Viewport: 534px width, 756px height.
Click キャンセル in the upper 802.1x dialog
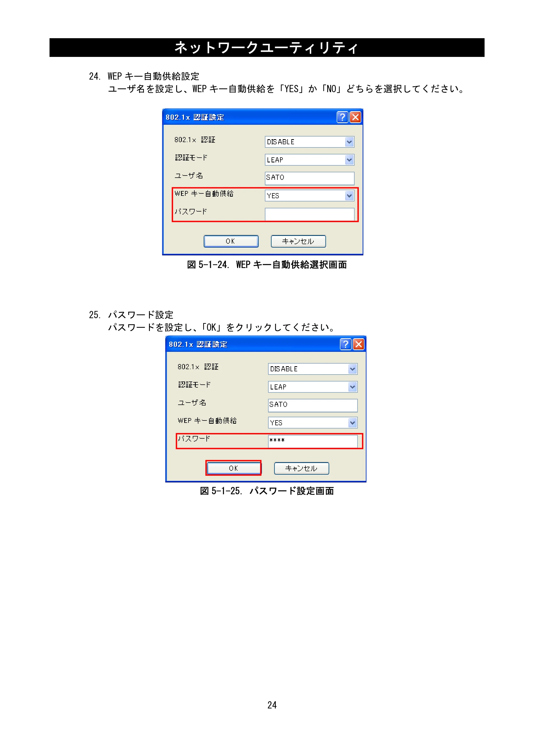(299, 241)
